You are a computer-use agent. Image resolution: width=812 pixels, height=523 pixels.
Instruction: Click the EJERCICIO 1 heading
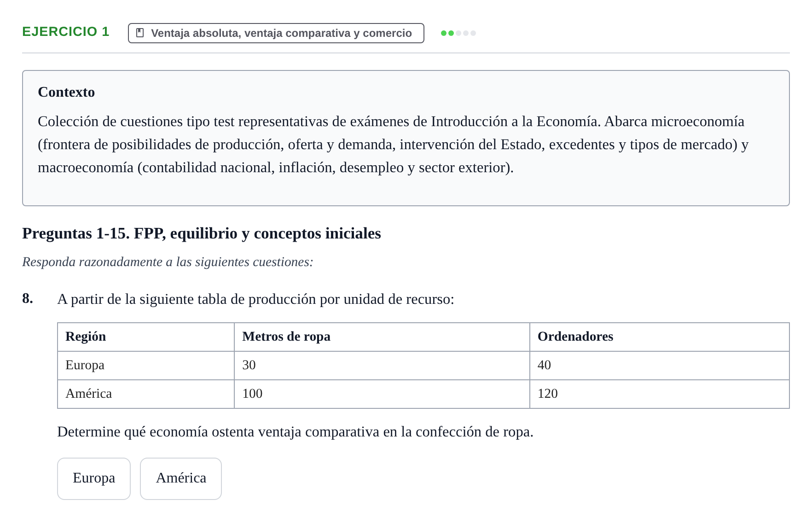[66, 32]
